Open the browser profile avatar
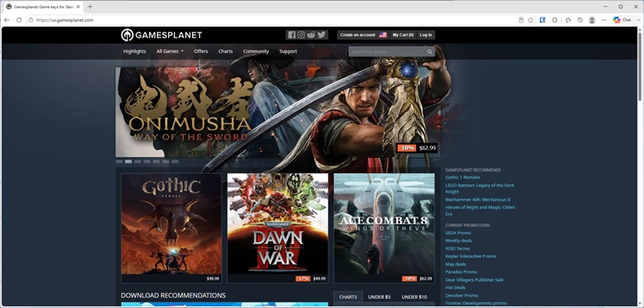 tap(592, 20)
